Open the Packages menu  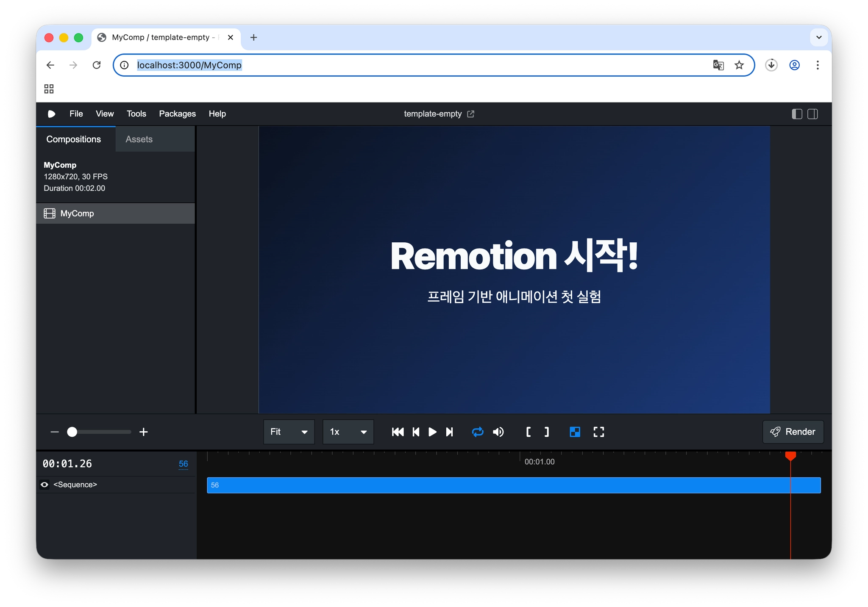(177, 114)
